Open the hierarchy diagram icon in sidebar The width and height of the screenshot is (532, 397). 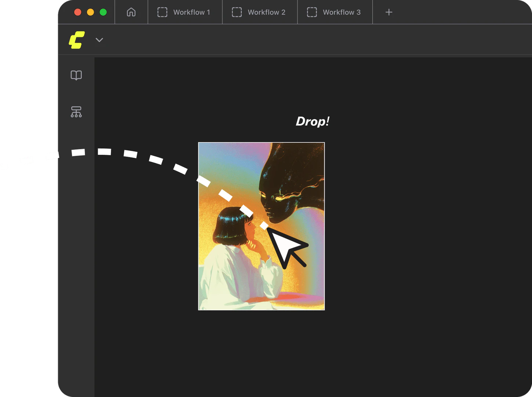(76, 112)
